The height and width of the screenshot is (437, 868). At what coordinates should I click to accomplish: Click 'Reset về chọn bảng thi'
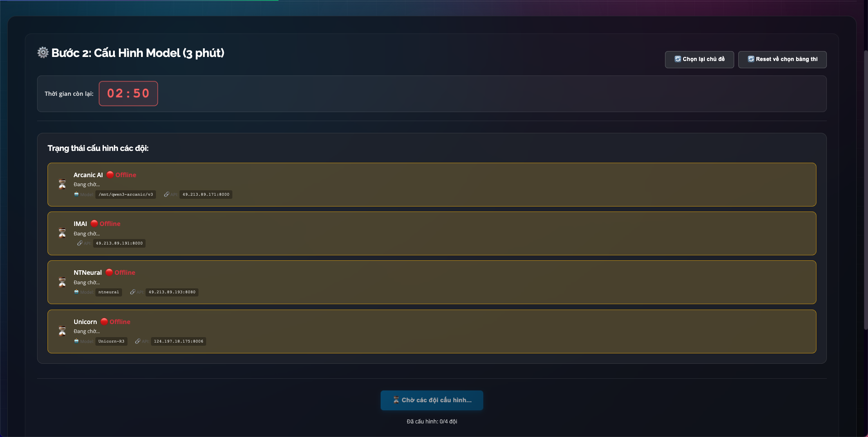coord(782,59)
